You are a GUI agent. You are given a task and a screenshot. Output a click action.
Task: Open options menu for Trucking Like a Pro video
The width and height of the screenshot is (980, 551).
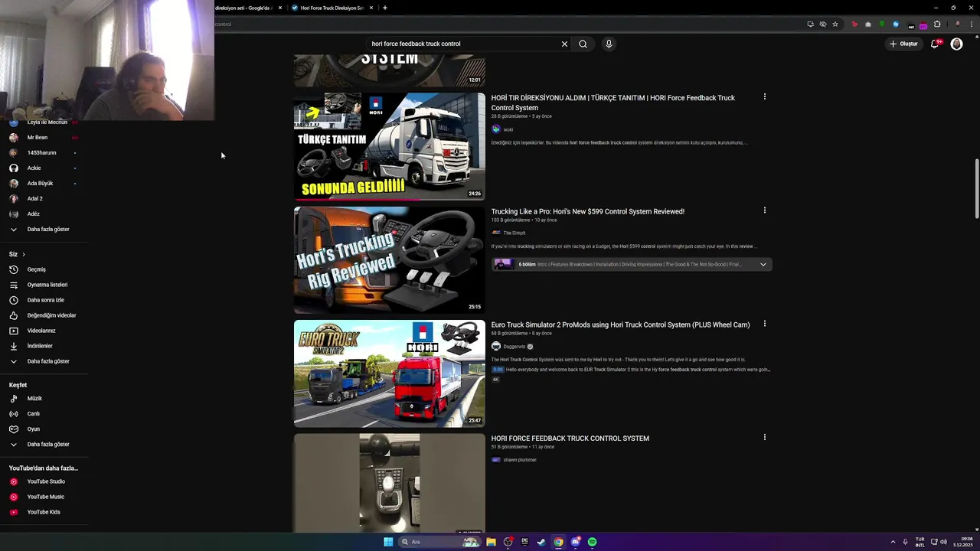(x=764, y=210)
